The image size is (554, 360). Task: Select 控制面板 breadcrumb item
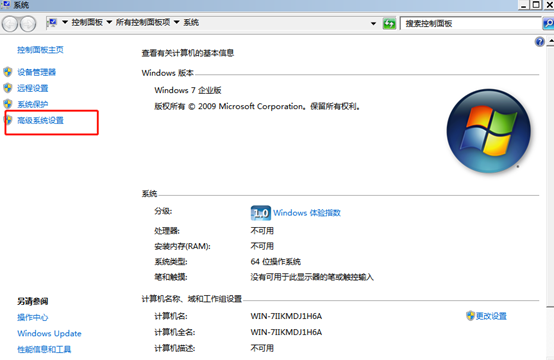click(x=87, y=22)
